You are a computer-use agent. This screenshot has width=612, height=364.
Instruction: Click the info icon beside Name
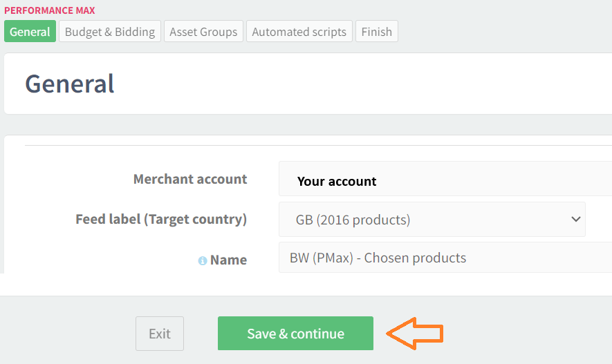point(203,261)
